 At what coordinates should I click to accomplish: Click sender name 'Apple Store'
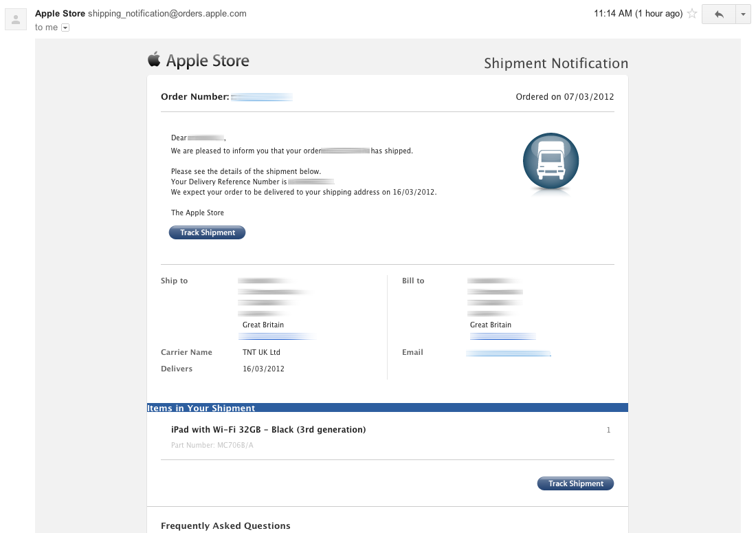click(60, 14)
